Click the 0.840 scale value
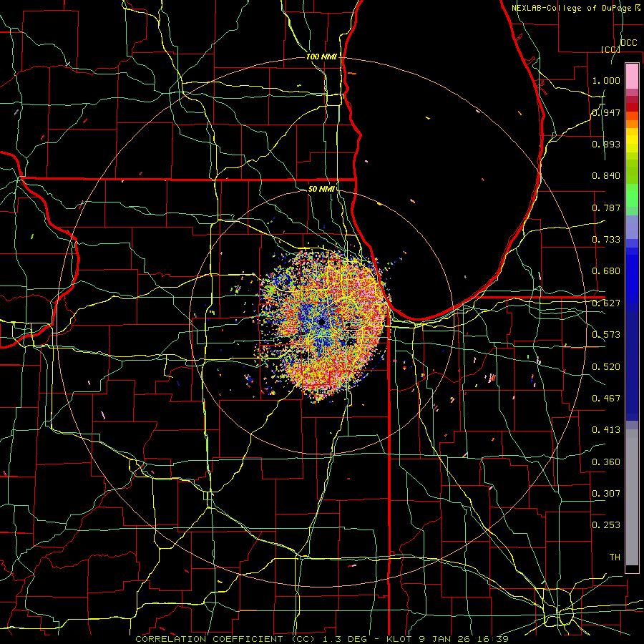Viewport: 644px width, 644px height. pyautogui.click(x=606, y=176)
